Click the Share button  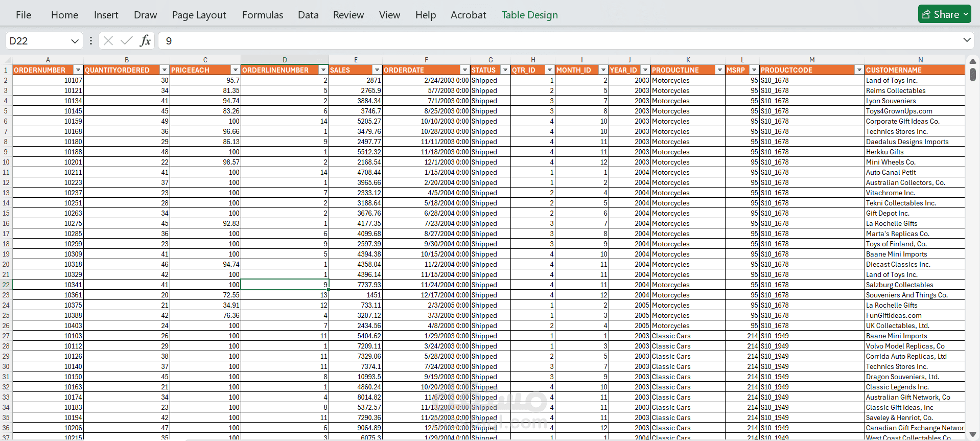pos(944,14)
